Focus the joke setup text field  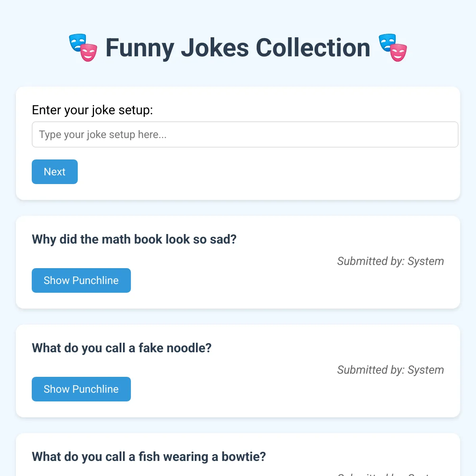coord(245,134)
